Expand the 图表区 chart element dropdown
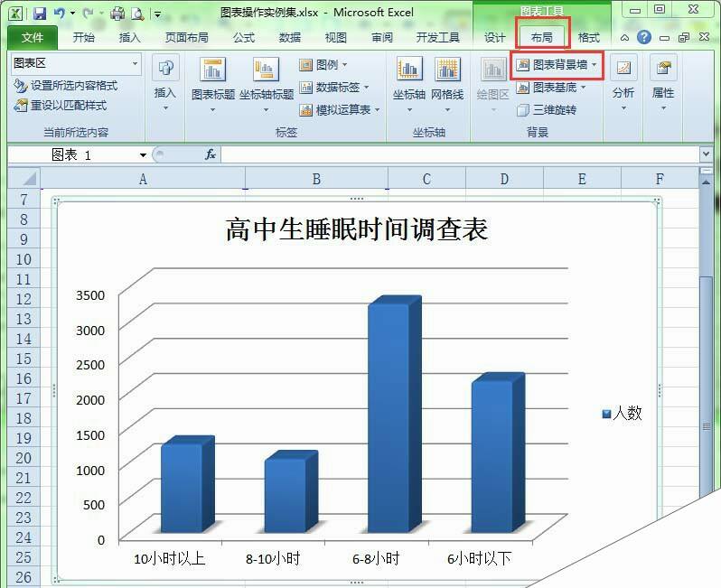The height and width of the screenshot is (588, 721). 136,63
